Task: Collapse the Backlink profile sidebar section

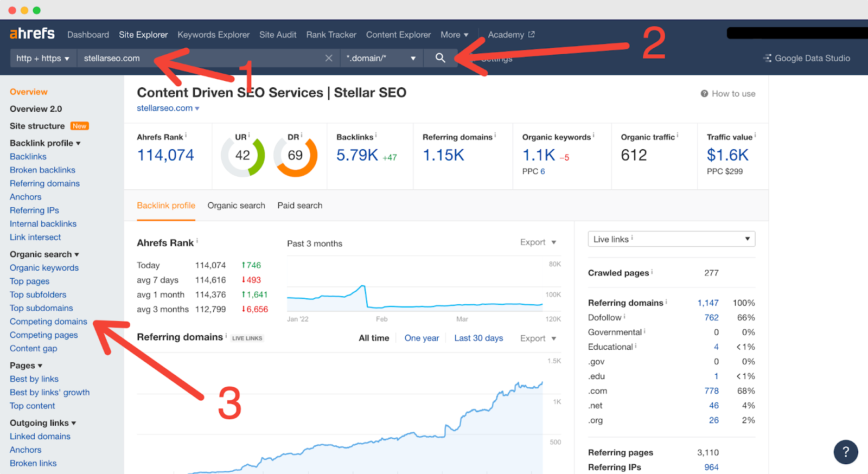Action: point(45,143)
